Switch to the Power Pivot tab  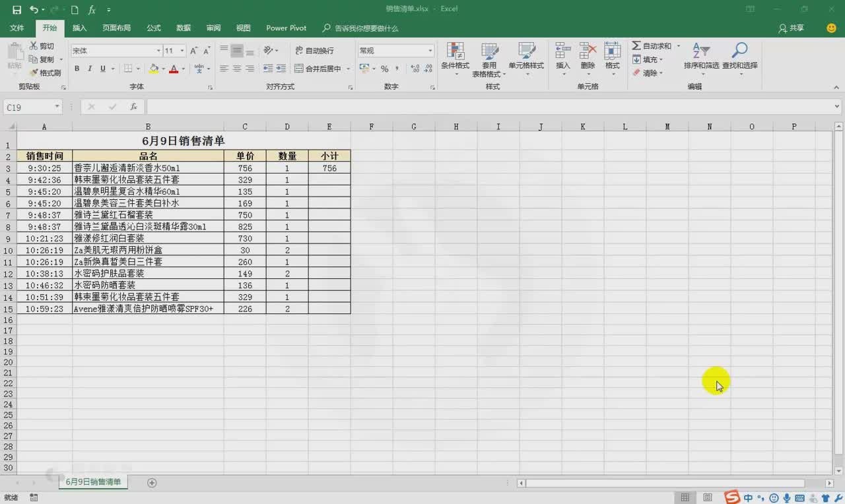tap(287, 28)
